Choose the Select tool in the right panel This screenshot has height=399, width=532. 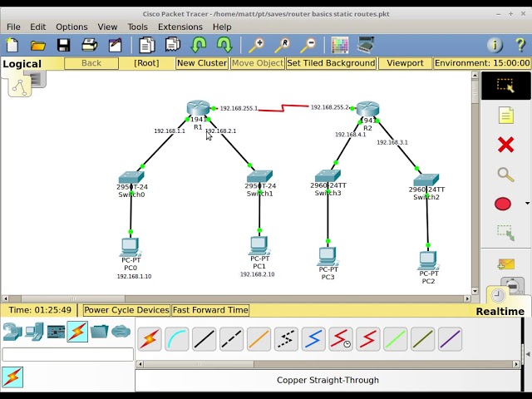point(505,86)
